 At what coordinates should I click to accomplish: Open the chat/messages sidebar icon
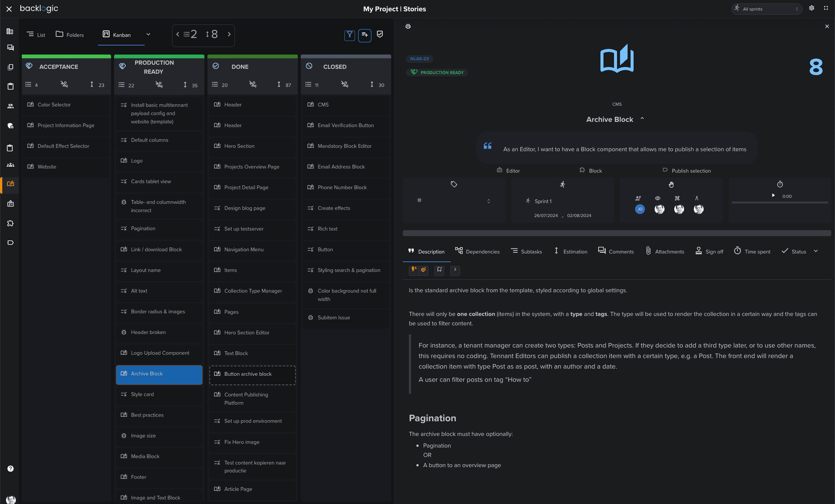click(10, 47)
